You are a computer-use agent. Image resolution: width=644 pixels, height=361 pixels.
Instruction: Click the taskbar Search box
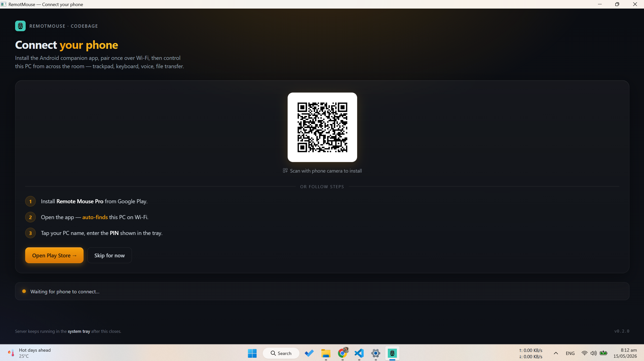pos(281,353)
